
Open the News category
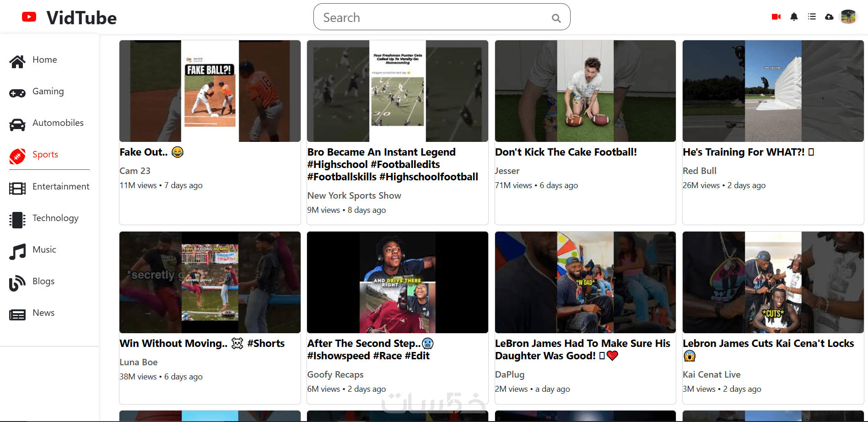(43, 313)
